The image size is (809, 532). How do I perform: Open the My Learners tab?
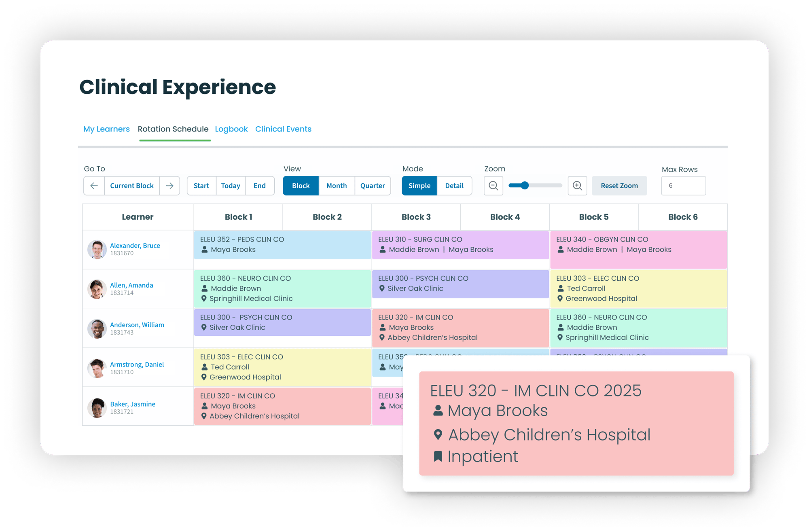(107, 129)
